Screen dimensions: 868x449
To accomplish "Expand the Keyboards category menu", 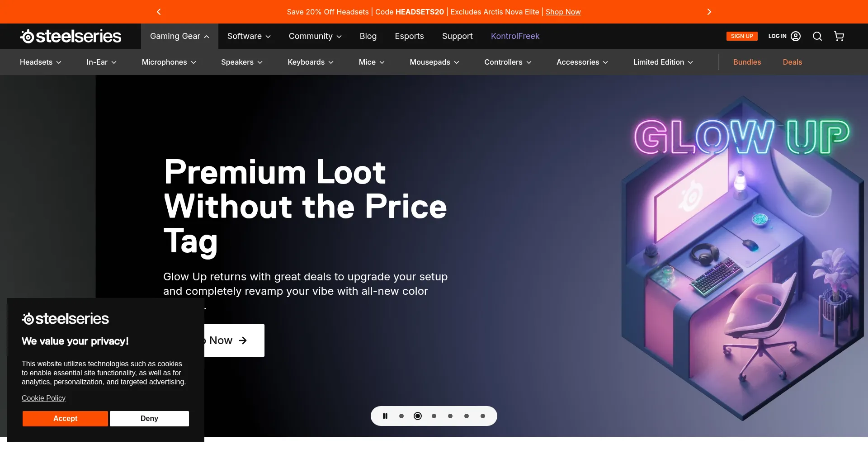I will (311, 62).
